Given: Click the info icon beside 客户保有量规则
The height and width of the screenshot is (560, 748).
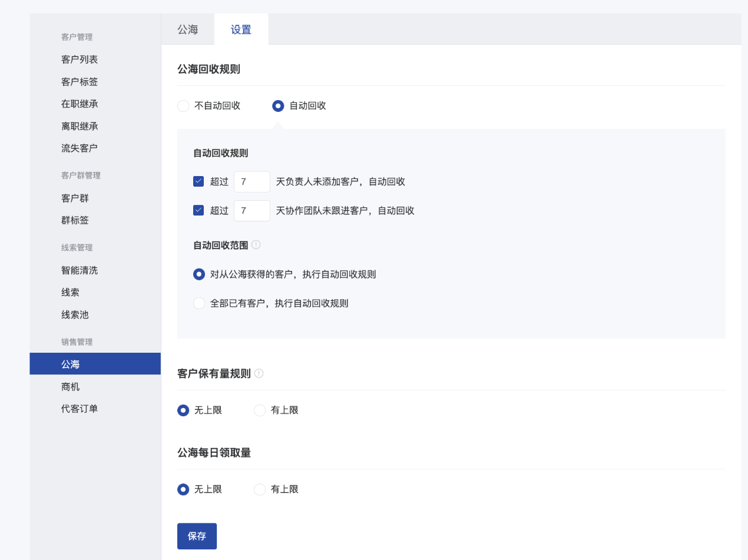Looking at the screenshot, I should click(x=259, y=373).
